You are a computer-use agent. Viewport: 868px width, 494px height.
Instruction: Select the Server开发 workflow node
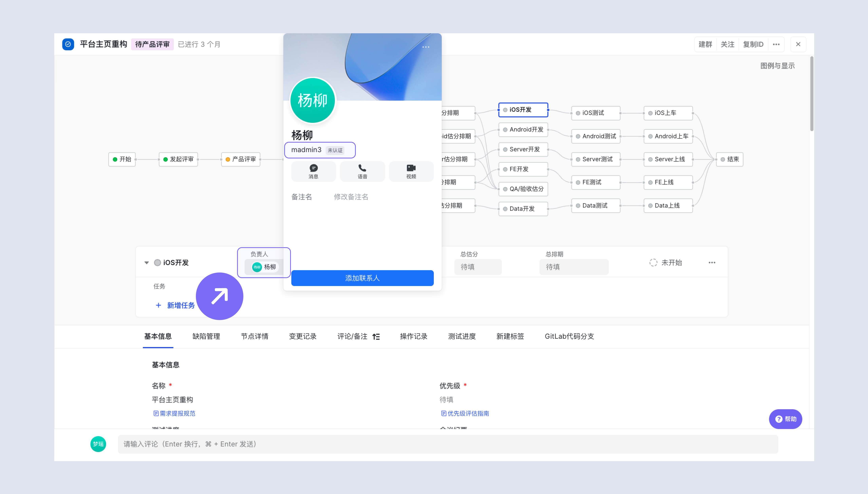(523, 149)
